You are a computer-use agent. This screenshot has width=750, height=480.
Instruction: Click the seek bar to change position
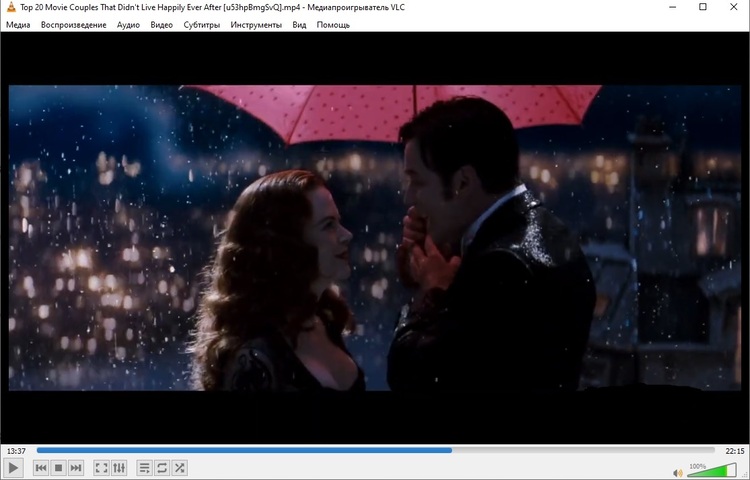coord(375,450)
